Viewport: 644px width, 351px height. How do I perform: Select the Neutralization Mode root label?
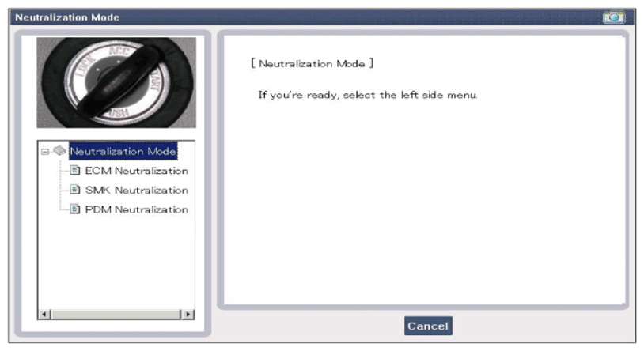pos(123,151)
